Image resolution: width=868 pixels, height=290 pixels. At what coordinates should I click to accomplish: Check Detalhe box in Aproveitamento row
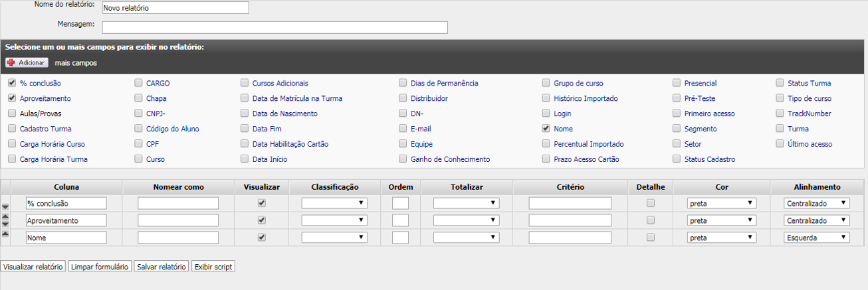pos(651,220)
